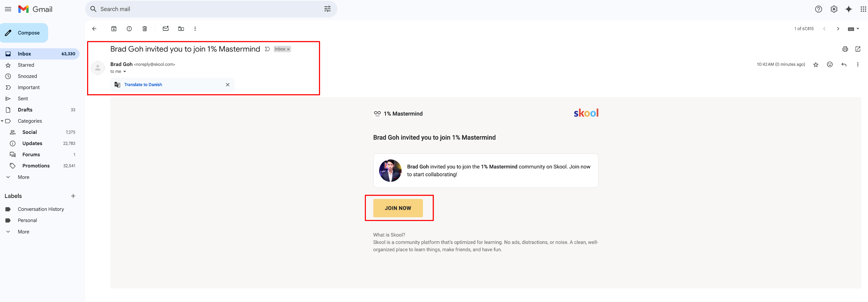Expand More under Personal label
The width and height of the screenshot is (868, 302).
click(23, 232)
